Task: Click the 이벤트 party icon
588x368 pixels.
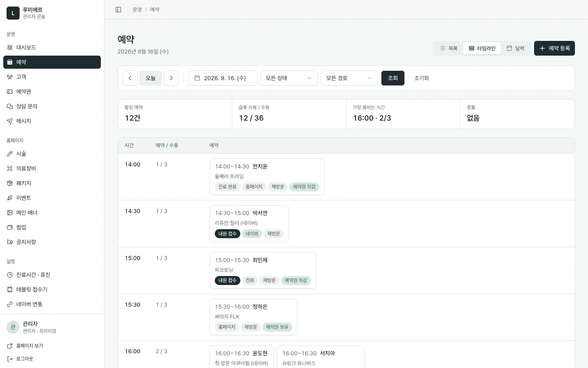Action: pyautogui.click(x=10, y=198)
